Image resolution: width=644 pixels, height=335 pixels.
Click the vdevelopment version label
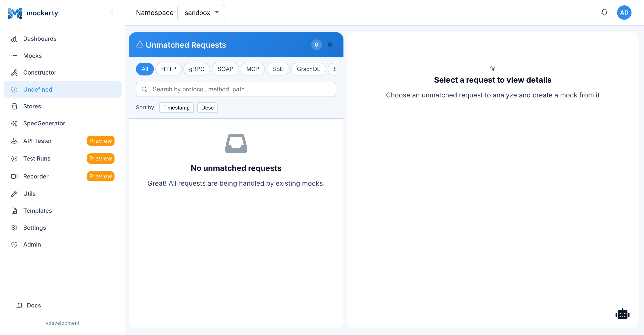(63, 323)
